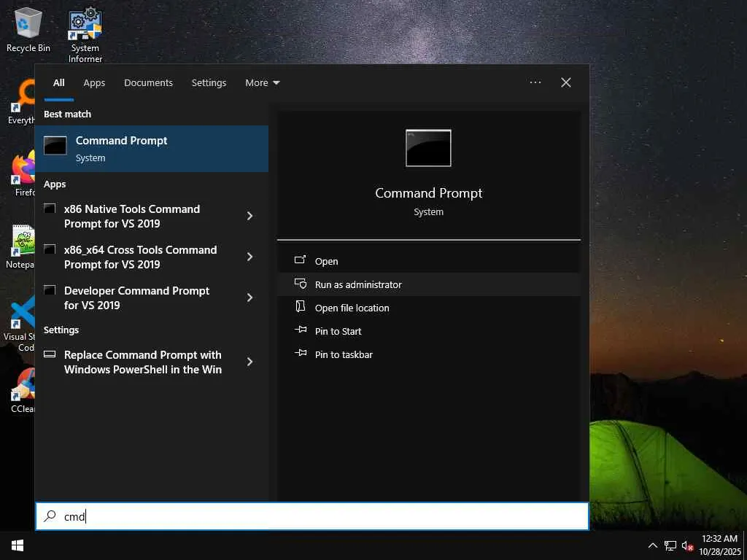
Task: Show hidden tray icons chevron
Action: [x=653, y=545]
